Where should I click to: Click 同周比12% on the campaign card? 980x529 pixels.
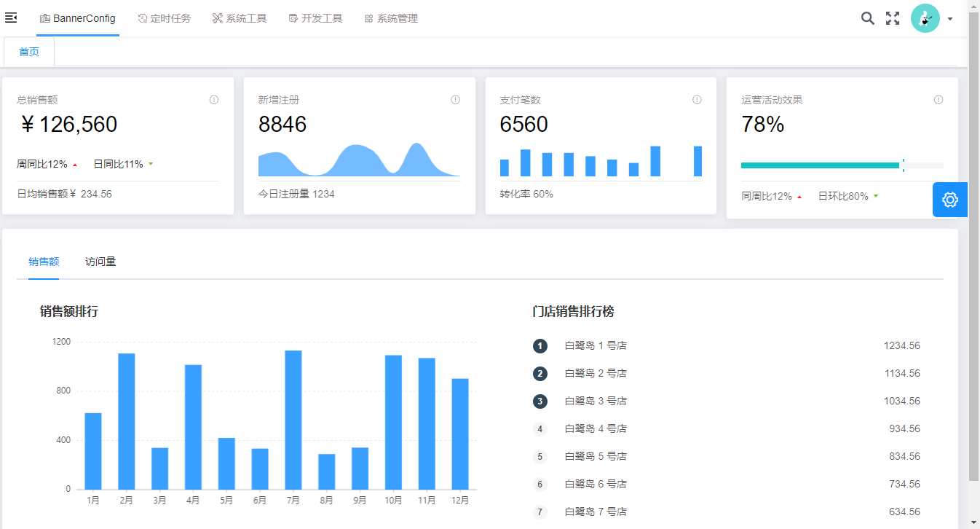point(767,197)
